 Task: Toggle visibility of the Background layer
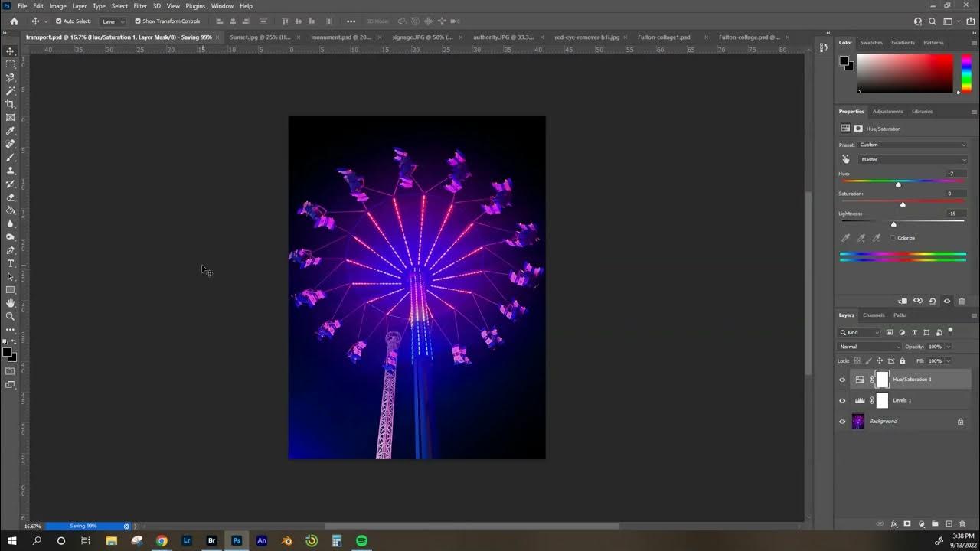[x=842, y=422]
